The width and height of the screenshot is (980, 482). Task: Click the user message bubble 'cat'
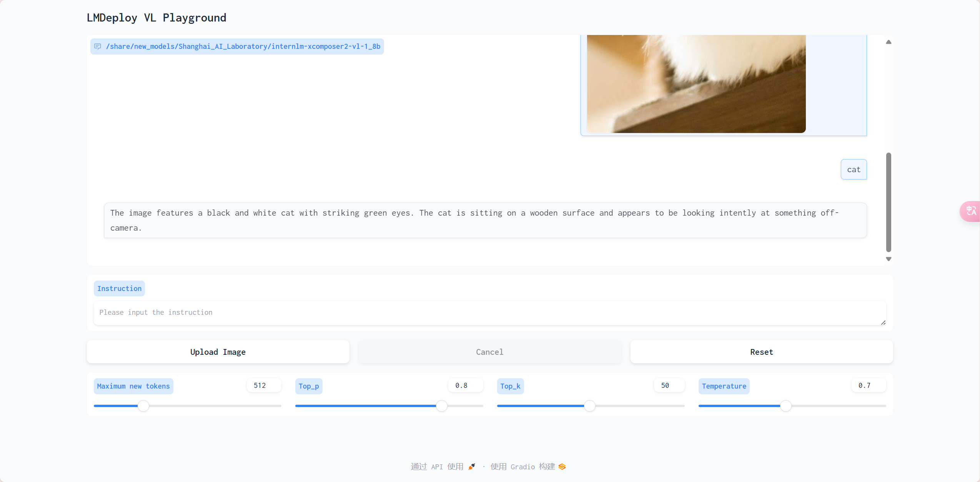pos(854,170)
